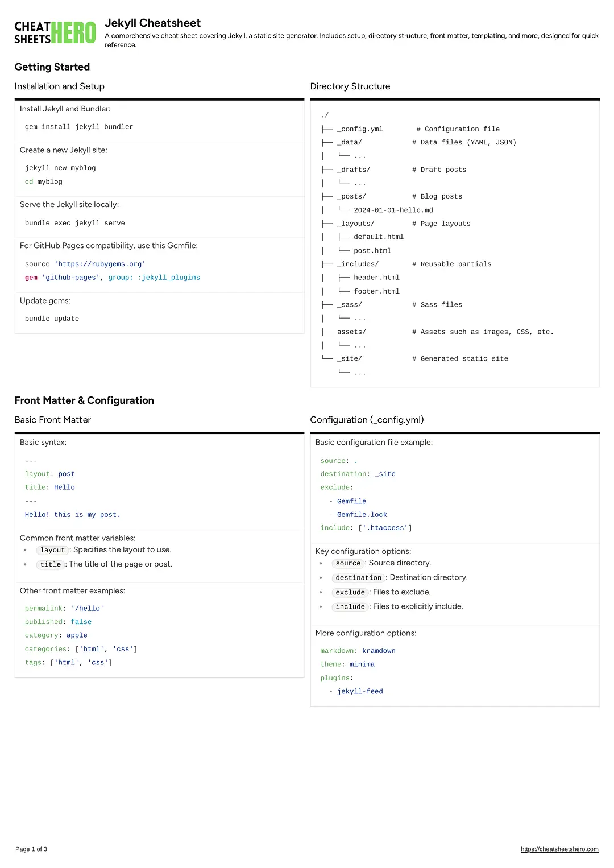
Task: Select the _layouts/ folder in directory tree
Action: click(355, 224)
